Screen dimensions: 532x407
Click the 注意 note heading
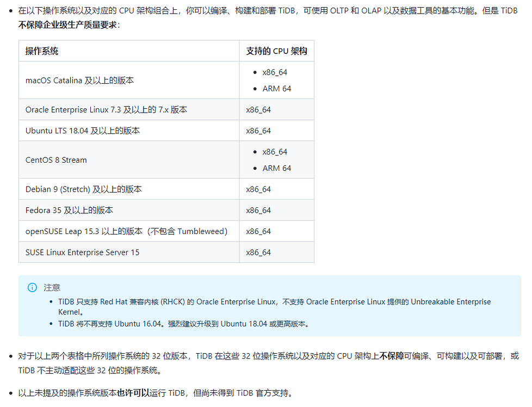[x=52, y=287]
